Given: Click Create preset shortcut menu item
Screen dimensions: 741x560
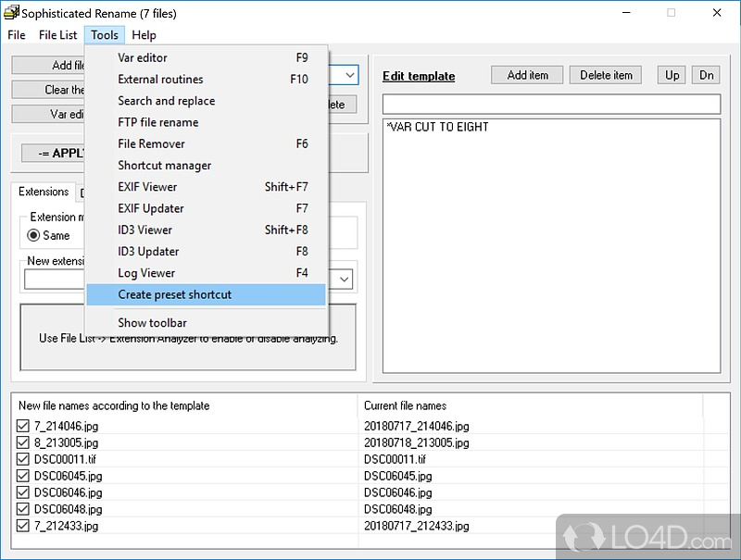Looking at the screenshot, I should coord(174,294).
